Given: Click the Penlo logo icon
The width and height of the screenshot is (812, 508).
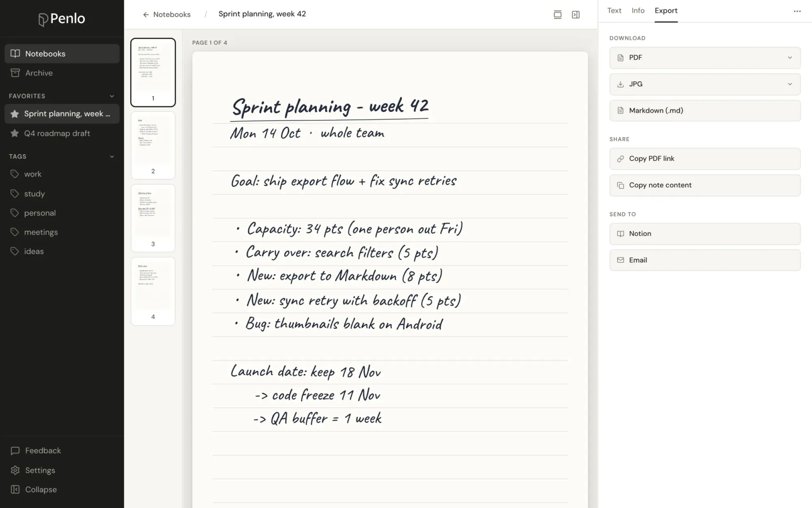Looking at the screenshot, I should [x=43, y=19].
